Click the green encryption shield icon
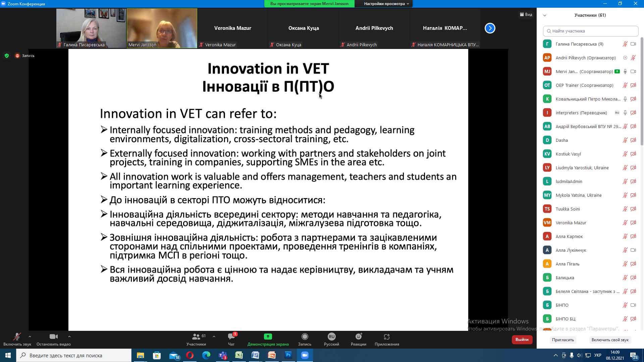The height and width of the screenshot is (362, 644). (7, 56)
